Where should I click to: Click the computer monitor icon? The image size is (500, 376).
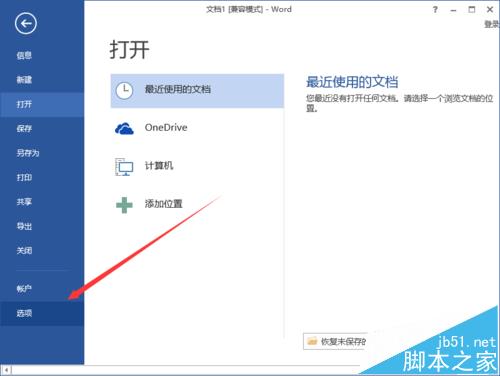click(124, 167)
